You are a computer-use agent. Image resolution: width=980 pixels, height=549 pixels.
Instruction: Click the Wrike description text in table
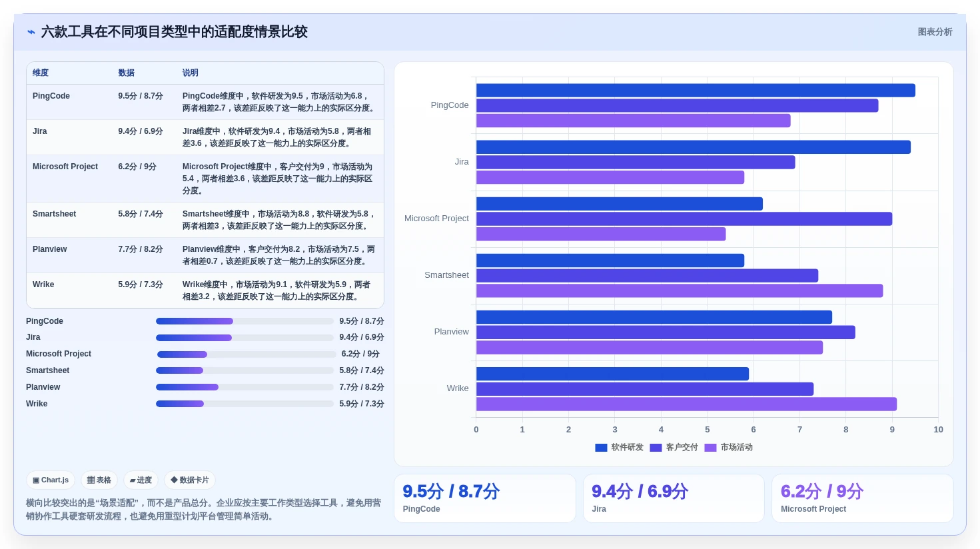tap(276, 290)
